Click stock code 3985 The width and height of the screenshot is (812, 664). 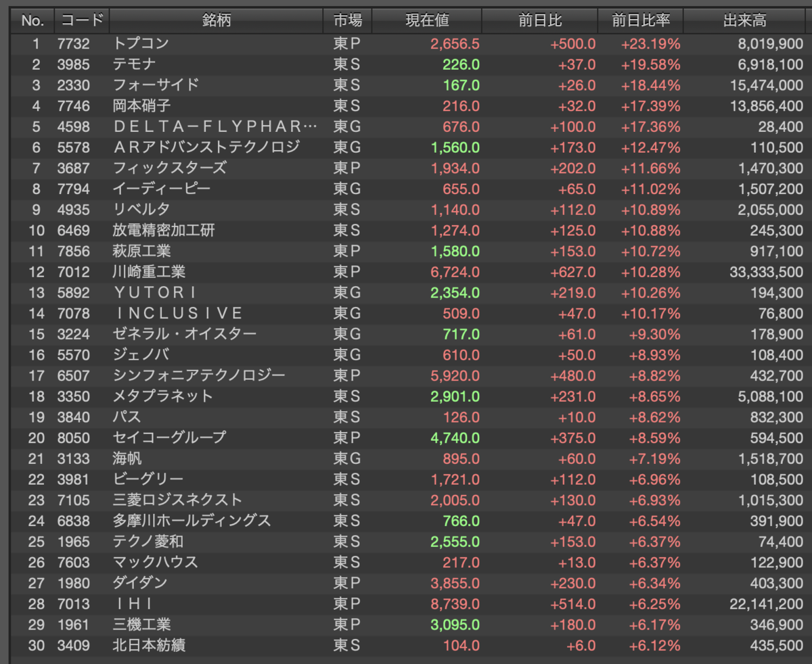[72, 65]
